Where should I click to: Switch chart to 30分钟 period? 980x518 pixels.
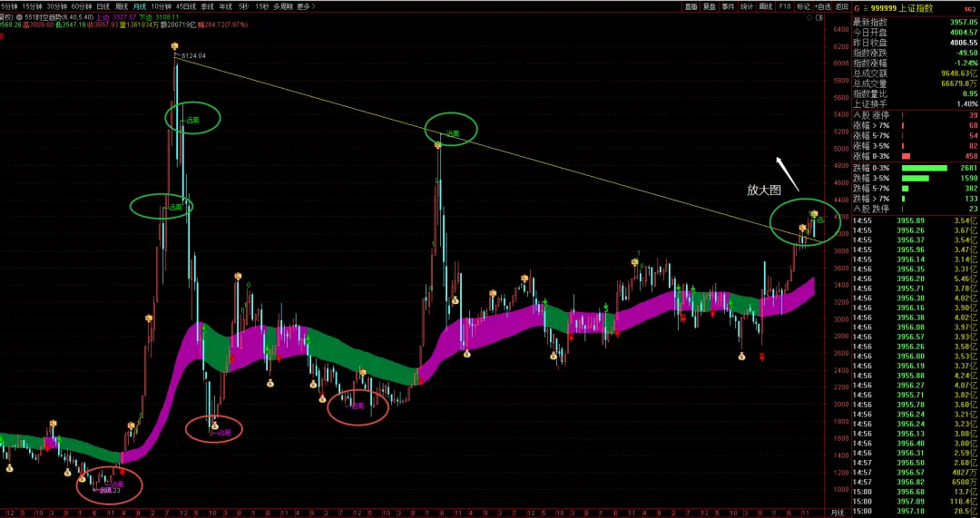tap(57, 6)
